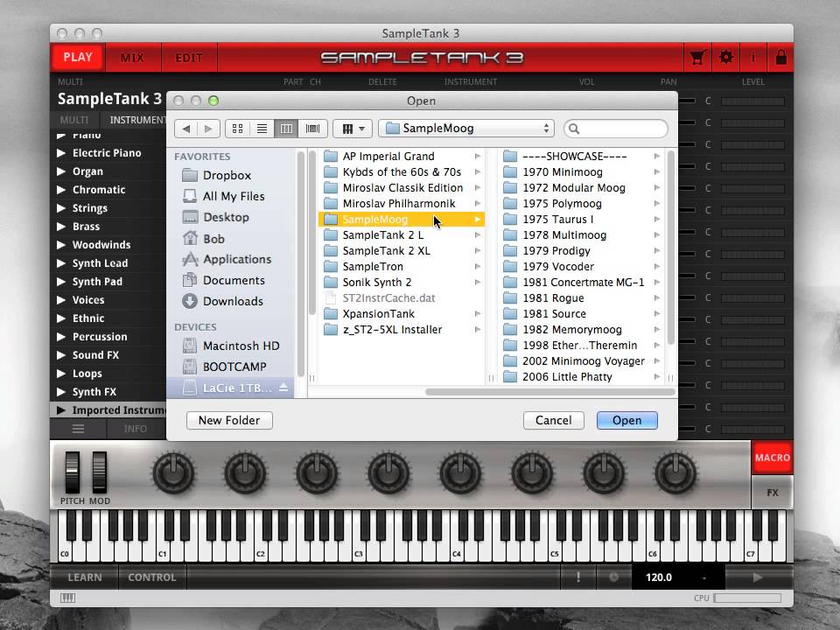Click the search field in Open dialog
The height and width of the screenshot is (630, 840).
pos(616,129)
